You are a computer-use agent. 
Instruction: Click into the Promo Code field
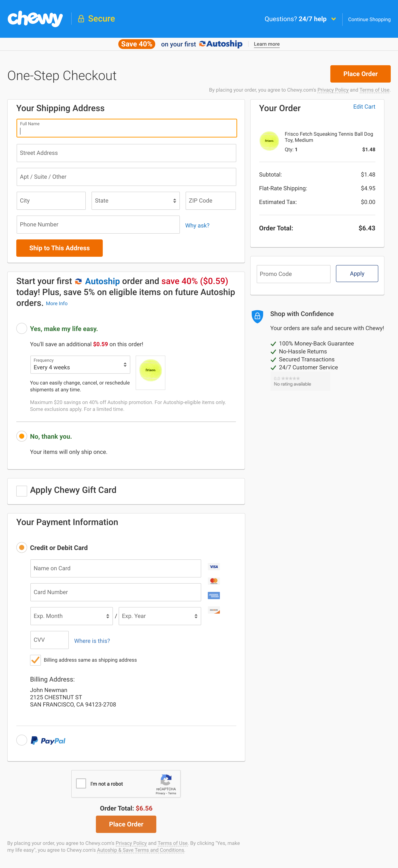coord(293,274)
